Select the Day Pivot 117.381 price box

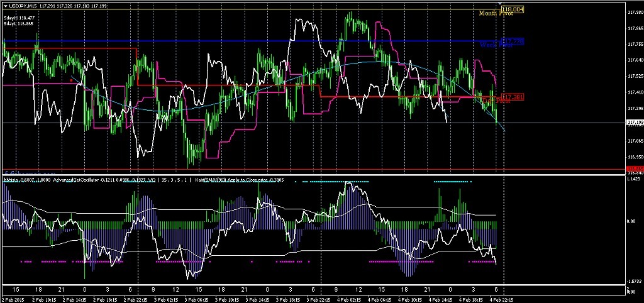(x=513, y=97)
